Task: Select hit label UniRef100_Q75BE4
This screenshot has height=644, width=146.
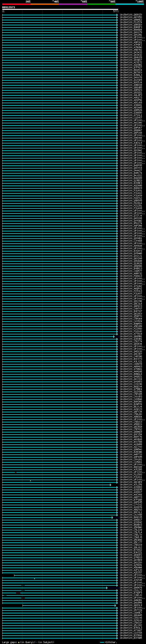Action: (x=131, y=389)
